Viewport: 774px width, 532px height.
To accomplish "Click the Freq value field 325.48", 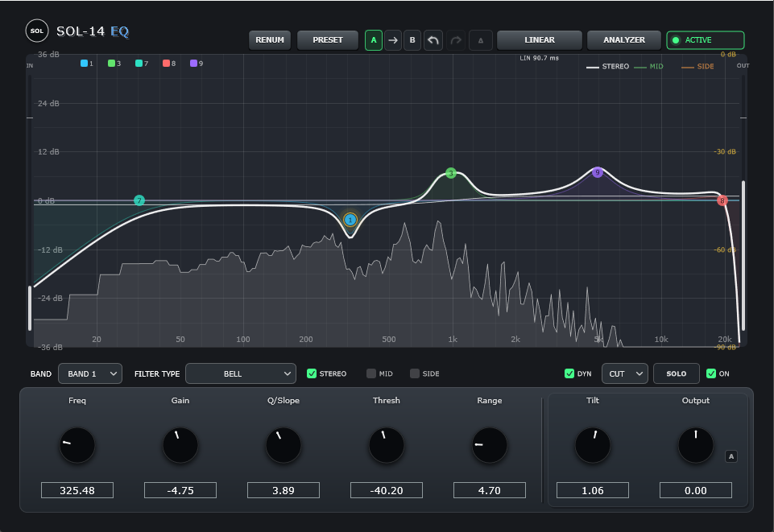I will [x=77, y=490].
